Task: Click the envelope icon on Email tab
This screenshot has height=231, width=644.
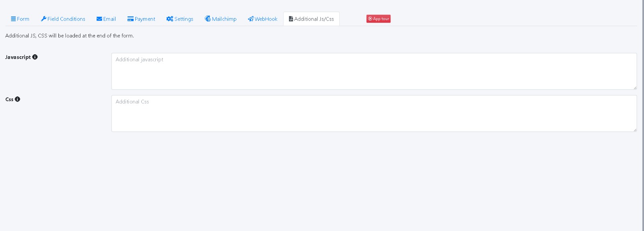Action: pyautogui.click(x=99, y=19)
